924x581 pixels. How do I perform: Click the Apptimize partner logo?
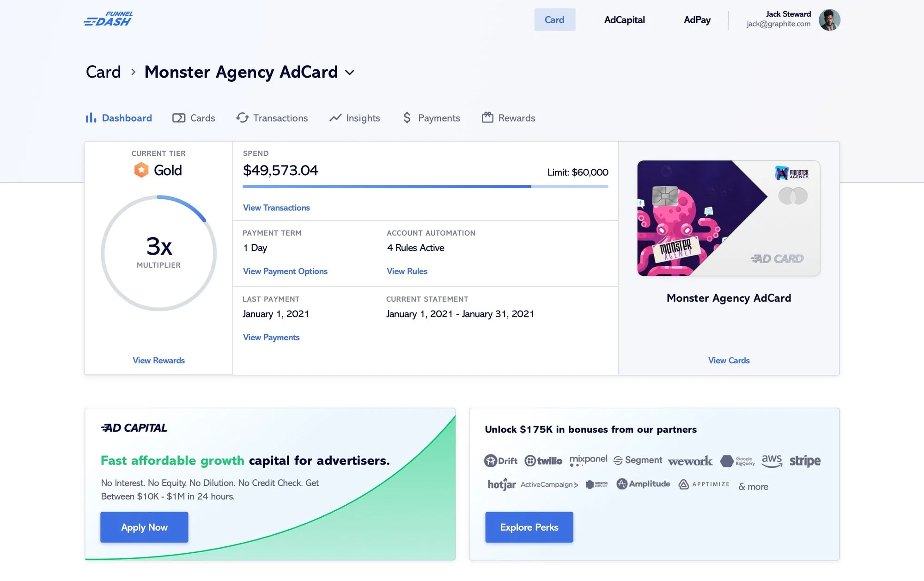[x=704, y=484]
